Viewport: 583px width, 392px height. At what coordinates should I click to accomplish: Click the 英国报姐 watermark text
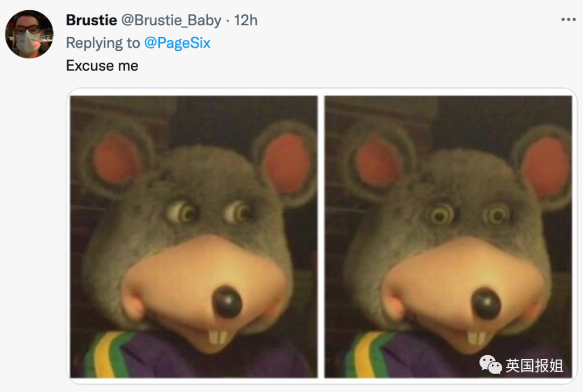click(x=534, y=366)
